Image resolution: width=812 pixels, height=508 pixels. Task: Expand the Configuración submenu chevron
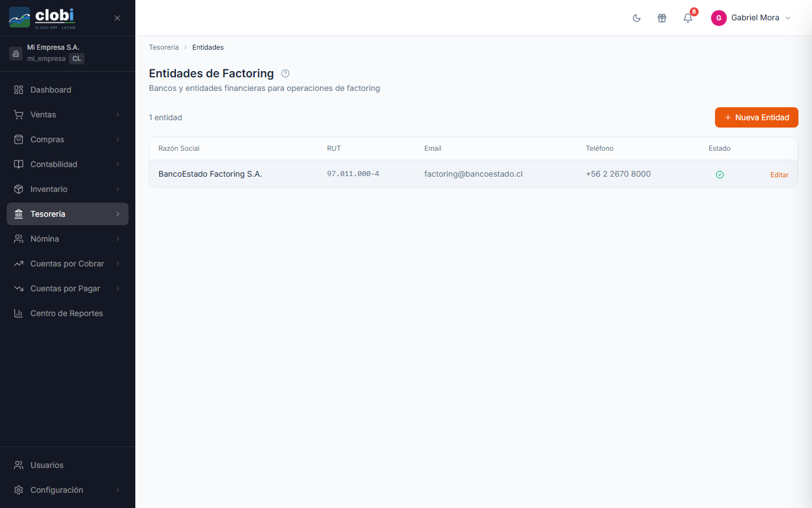tap(118, 490)
